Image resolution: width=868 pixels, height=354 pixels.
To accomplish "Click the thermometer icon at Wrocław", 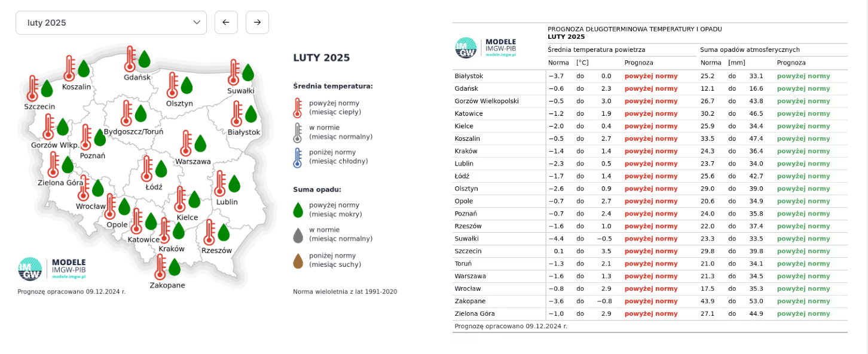I will (x=84, y=187).
